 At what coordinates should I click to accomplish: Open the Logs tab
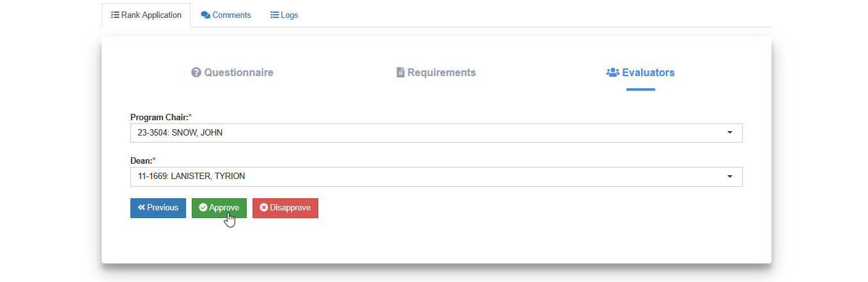(284, 15)
